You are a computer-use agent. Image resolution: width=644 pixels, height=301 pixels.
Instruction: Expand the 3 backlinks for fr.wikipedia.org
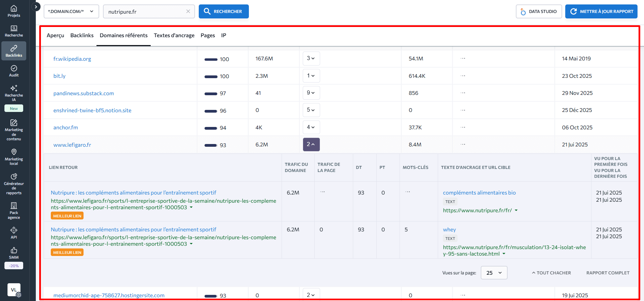[311, 58]
